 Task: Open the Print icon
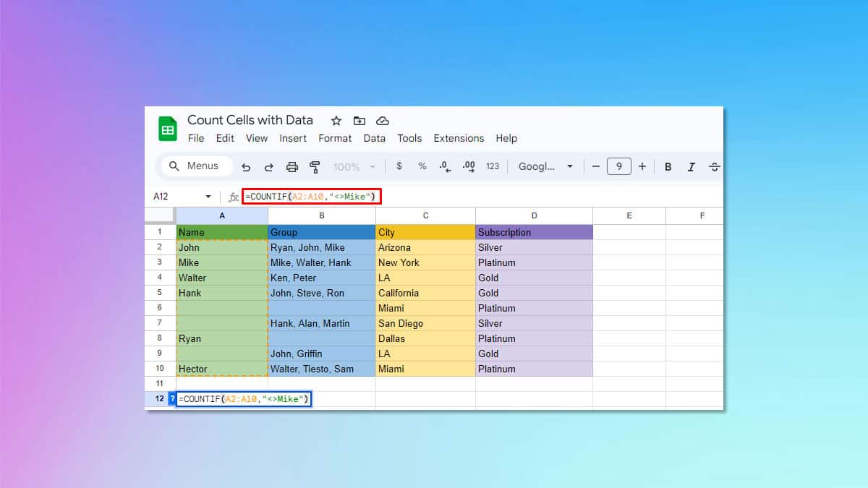[x=292, y=166]
